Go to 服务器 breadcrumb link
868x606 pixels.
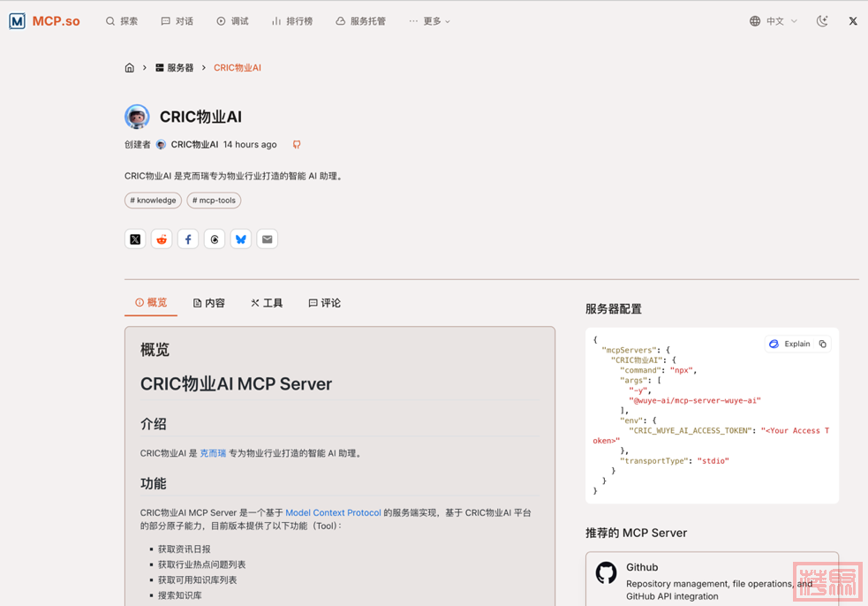click(x=174, y=68)
